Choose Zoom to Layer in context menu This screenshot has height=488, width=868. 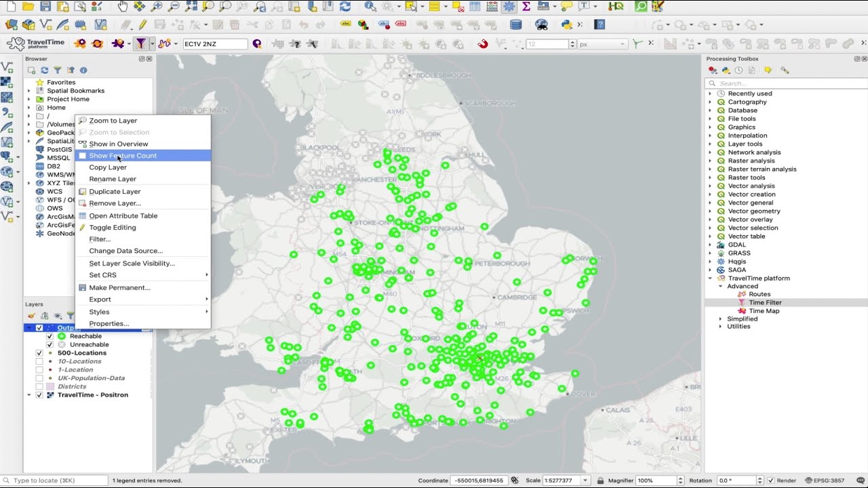point(143,121)
